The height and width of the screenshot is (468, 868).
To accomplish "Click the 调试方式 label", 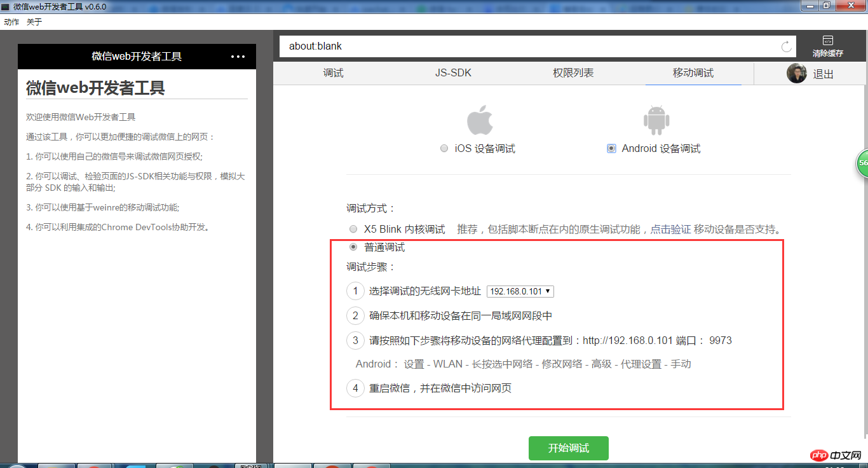I will tap(371, 208).
